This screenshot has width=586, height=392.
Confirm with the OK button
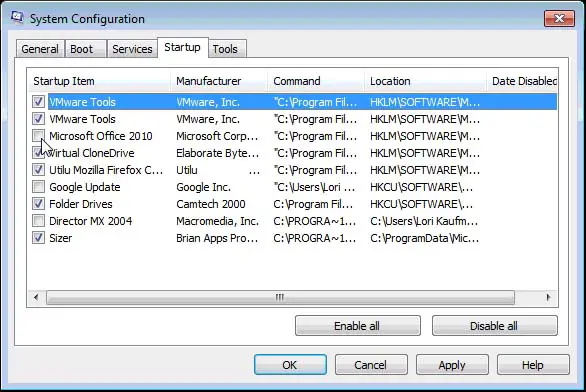pyautogui.click(x=290, y=365)
